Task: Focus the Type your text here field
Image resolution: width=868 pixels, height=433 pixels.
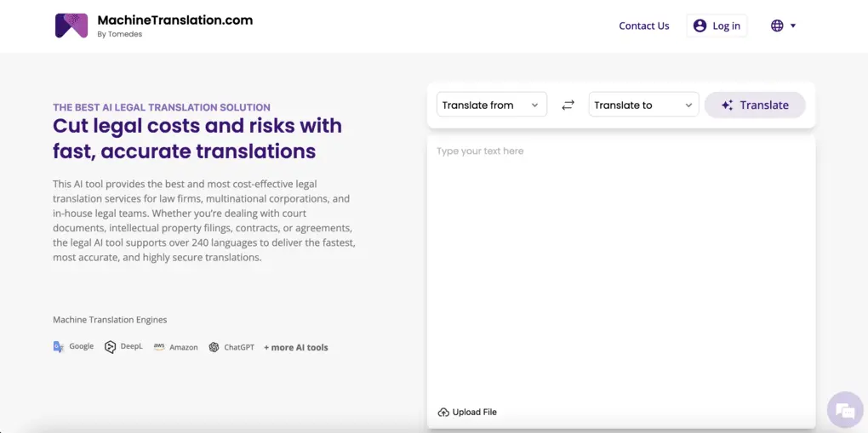Action: pyautogui.click(x=620, y=255)
